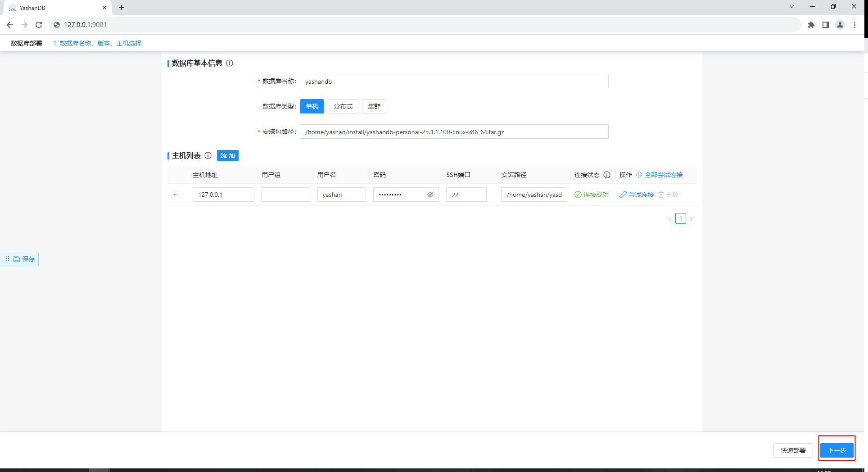Click the address bar showing 127.0.0.1:9001
The image size is (868, 472).
click(425, 25)
